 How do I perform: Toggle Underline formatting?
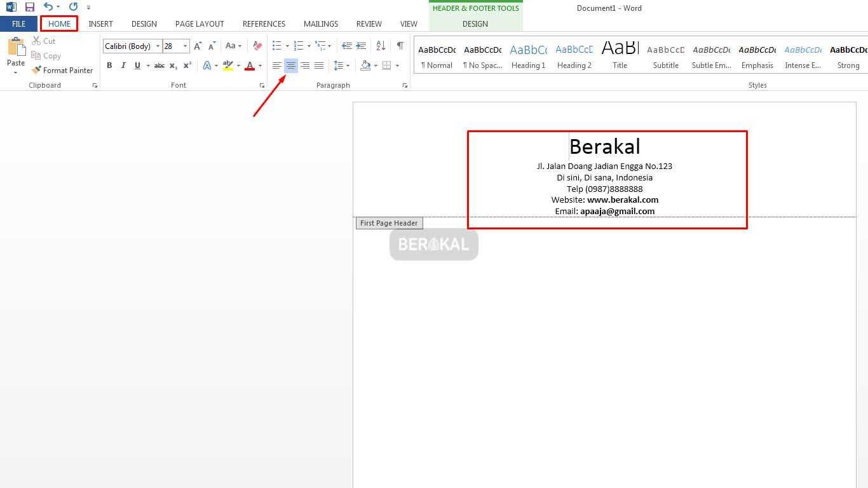pos(137,65)
